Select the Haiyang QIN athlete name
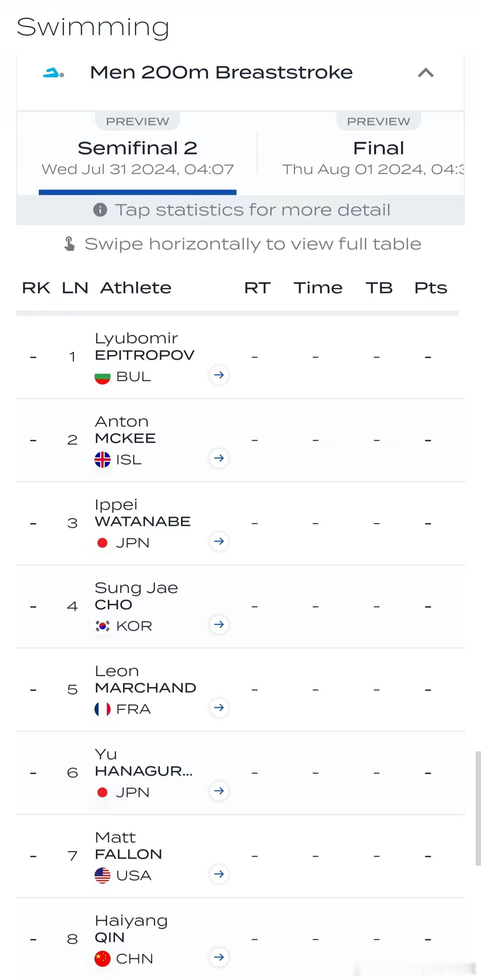 pos(131,929)
